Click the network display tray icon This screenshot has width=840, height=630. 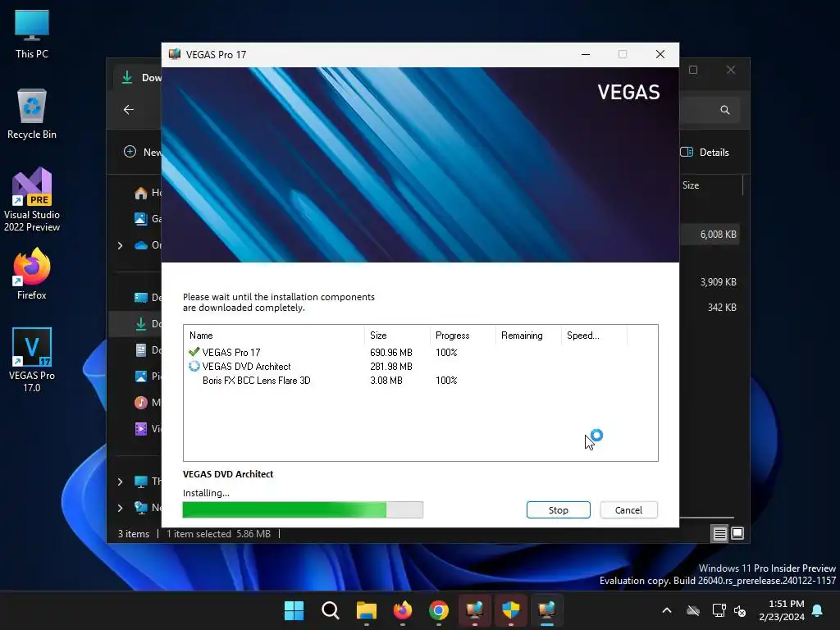click(x=719, y=610)
